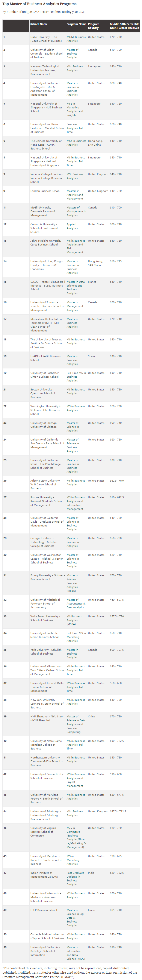Visit Masters in Analytics and Management program

coord(75,195)
